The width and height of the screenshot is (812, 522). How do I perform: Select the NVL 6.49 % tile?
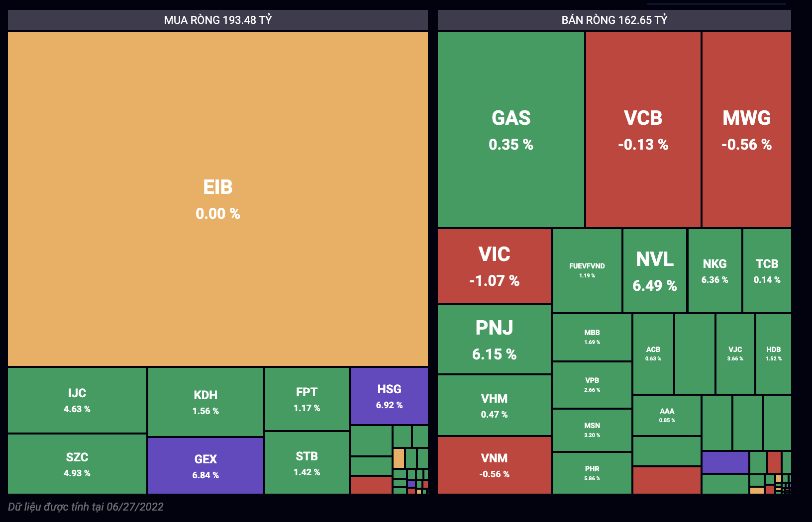[x=654, y=271]
